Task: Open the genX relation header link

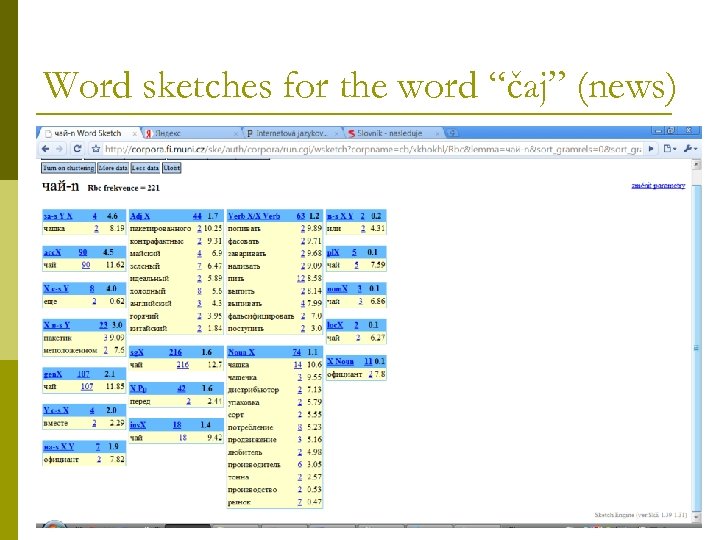Action: [52, 374]
